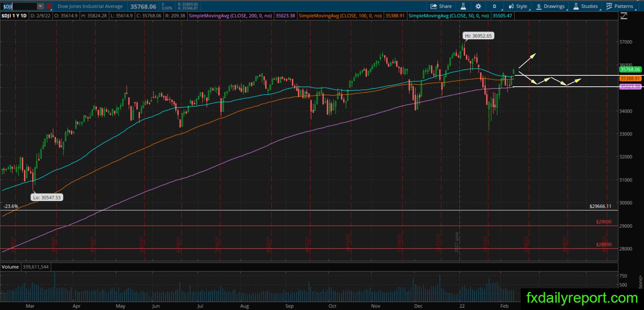Click the red link icon beside the symbol box

[49, 6]
